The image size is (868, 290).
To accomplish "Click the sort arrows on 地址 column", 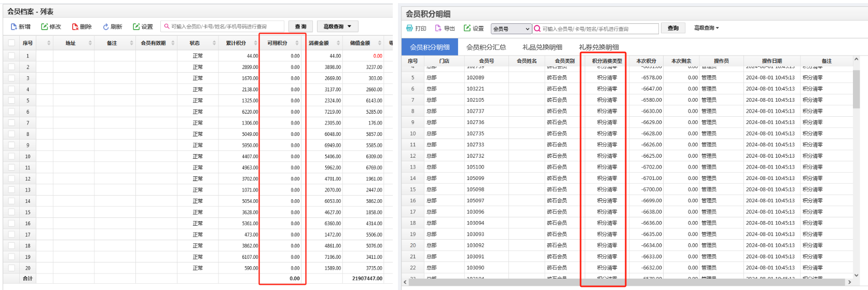I will click(x=90, y=43).
